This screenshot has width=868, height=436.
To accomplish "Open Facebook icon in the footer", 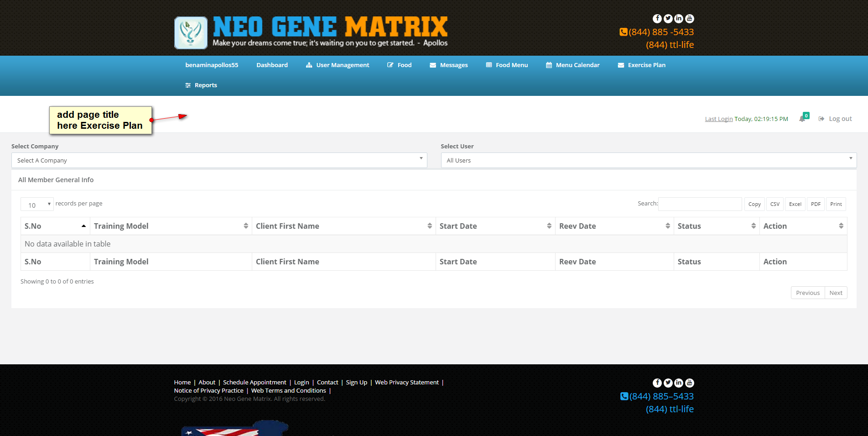I will [657, 383].
